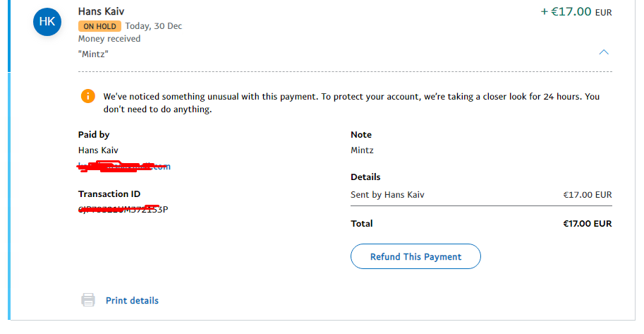Image resolution: width=644 pixels, height=334 pixels.
Task: Click the Money received label
Action: 109,39
